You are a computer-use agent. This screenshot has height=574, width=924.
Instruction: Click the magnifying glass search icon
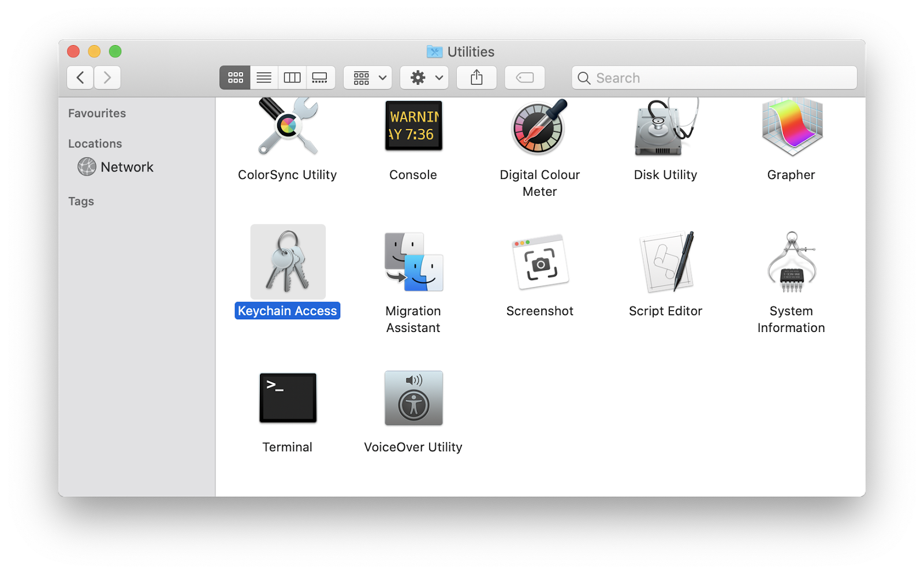(584, 78)
